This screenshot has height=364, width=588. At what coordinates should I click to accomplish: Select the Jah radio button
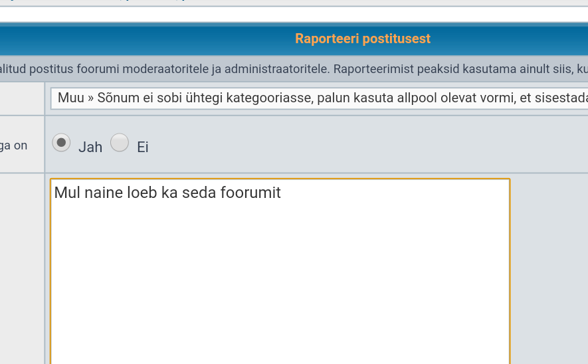61,143
